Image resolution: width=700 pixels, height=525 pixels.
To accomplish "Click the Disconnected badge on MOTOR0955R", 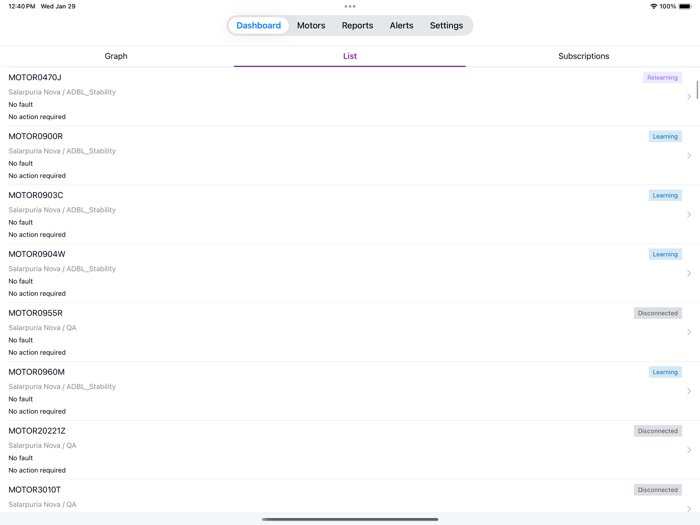I will [658, 313].
